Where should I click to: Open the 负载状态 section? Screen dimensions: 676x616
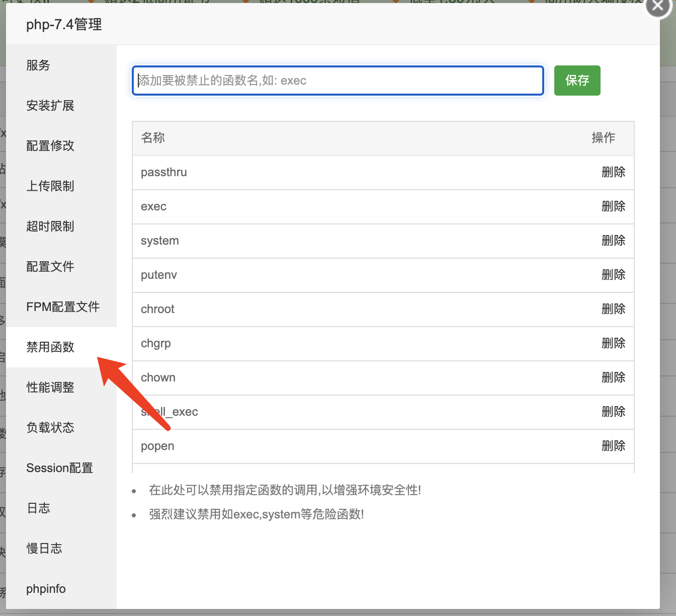click(x=50, y=427)
